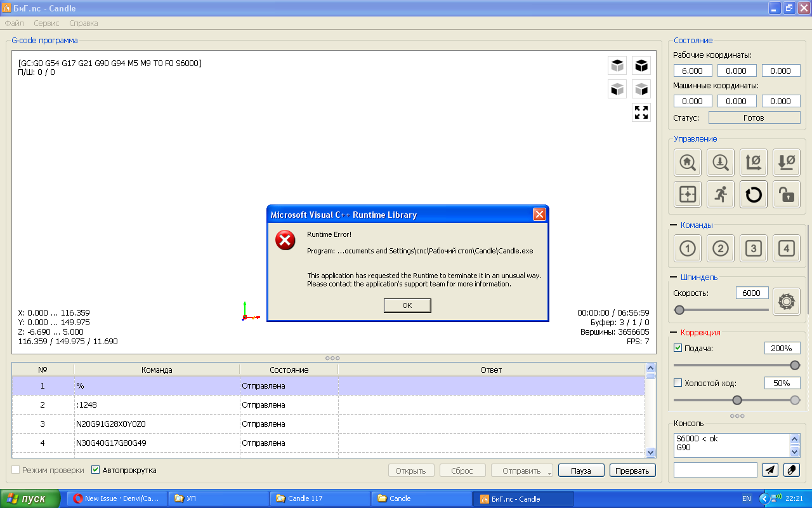Run user command 4

[787, 248]
